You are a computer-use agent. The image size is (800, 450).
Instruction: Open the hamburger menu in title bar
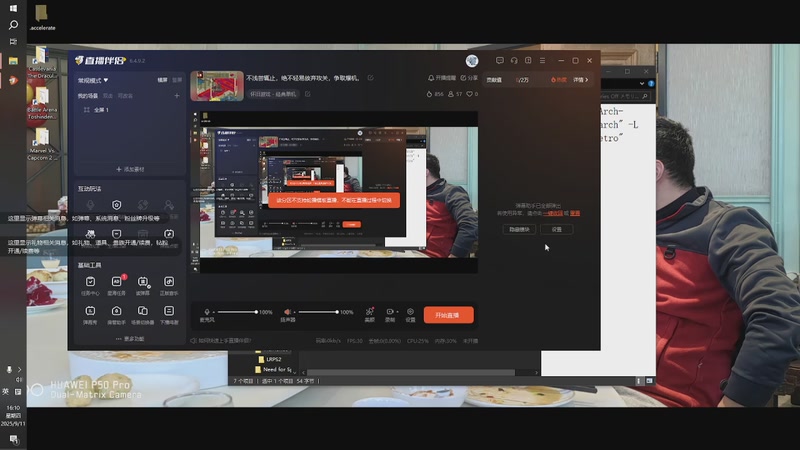(x=542, y=60)
